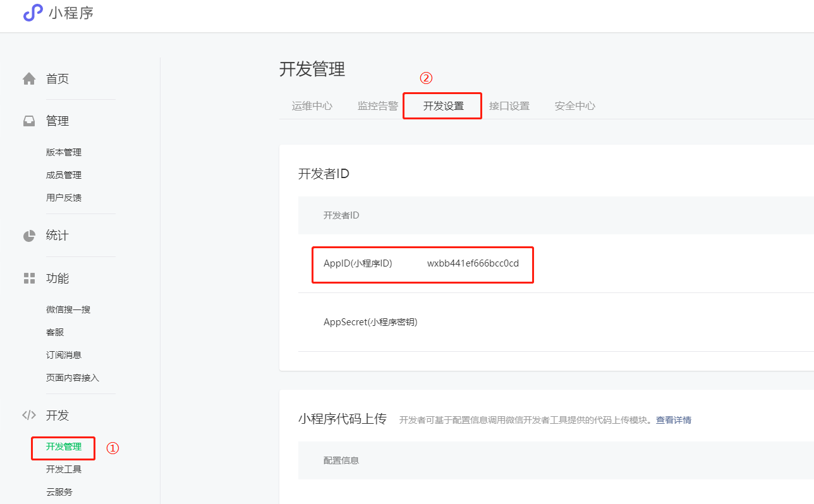This screenshot has width=814, height=504.
Task: Switch to the 监控告警 tab
Action: point(377,106)
